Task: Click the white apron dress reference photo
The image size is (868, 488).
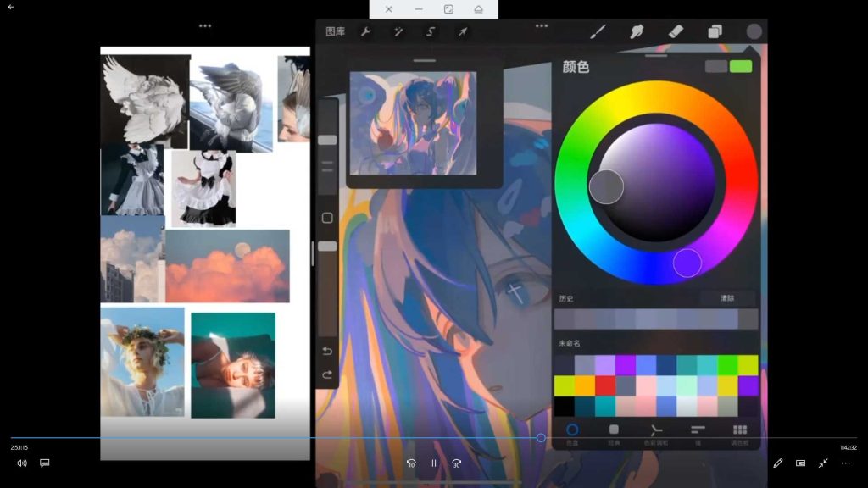Action: point(203,189)
